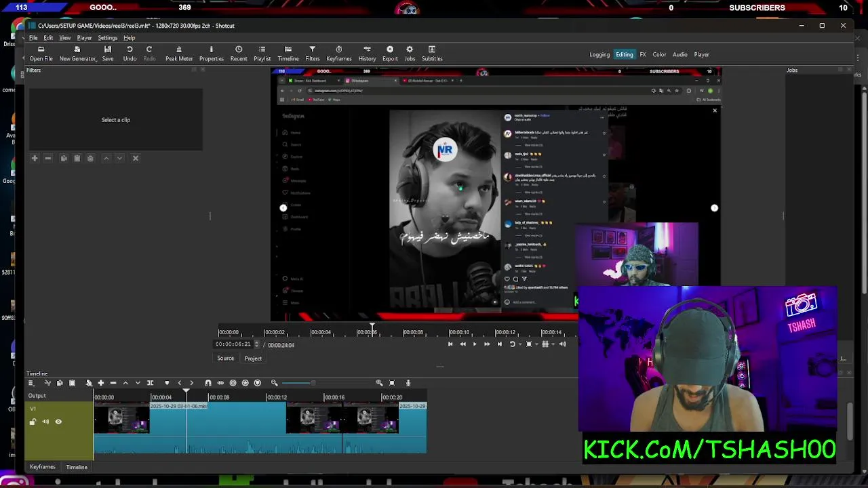The height and width of the screenshot is (488, 868).
Task: Play the video in player
Action: pyautogui.click(x=475, y=344)
